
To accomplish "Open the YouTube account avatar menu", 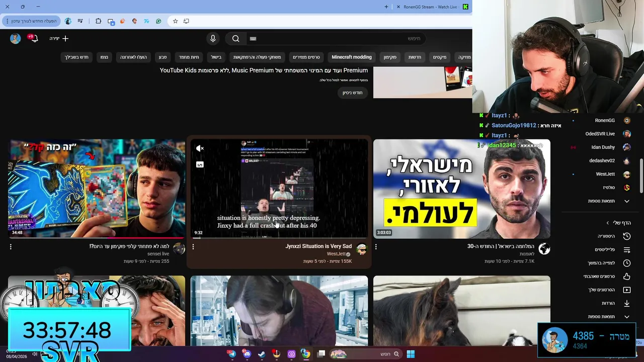I will click(x=15, y=38).
